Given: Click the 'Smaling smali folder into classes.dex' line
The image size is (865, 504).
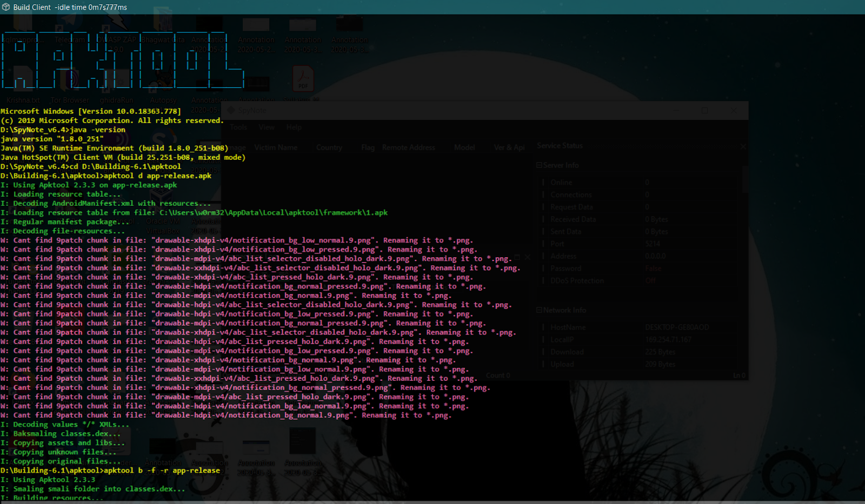Looking at the screenshot, I should click(93, 488).
